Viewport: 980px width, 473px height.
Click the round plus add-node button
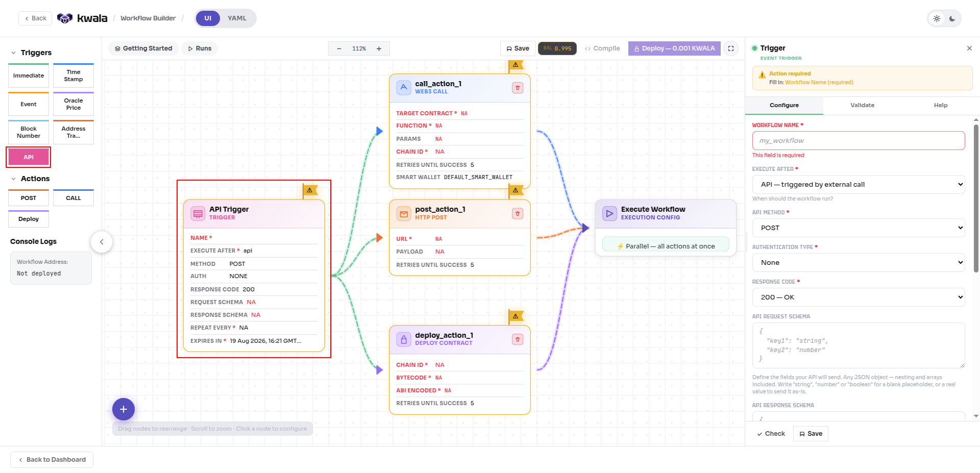click(124, 409)
